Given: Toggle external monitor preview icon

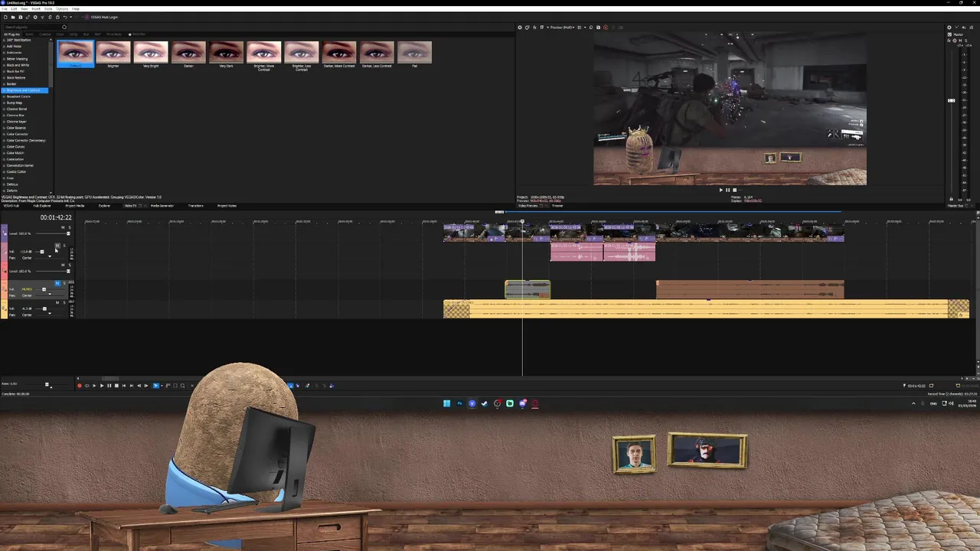Looking at the screenshot, I should (x=528, y=28).
